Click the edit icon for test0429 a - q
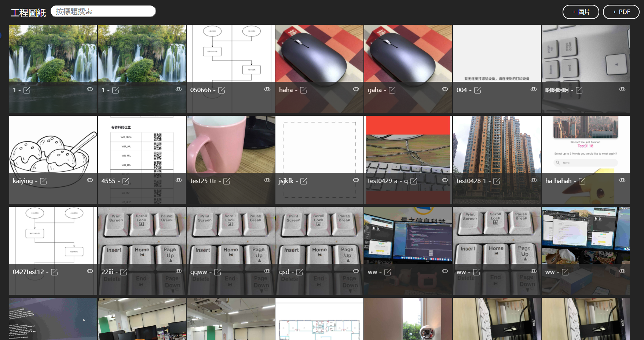This screenshot has width=644, height=340. [414, 181]
